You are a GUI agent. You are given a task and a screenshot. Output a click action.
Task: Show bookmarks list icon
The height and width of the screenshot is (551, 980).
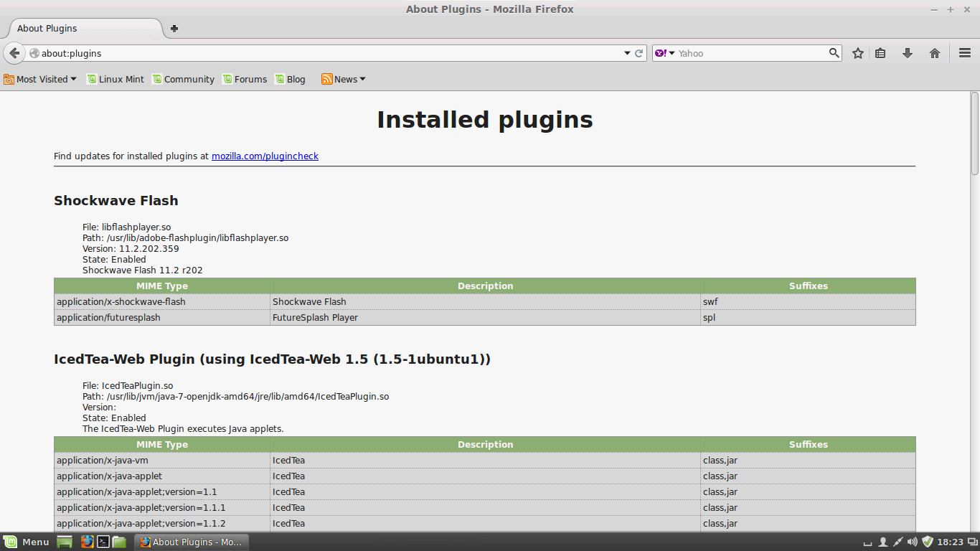pos(880,53)
